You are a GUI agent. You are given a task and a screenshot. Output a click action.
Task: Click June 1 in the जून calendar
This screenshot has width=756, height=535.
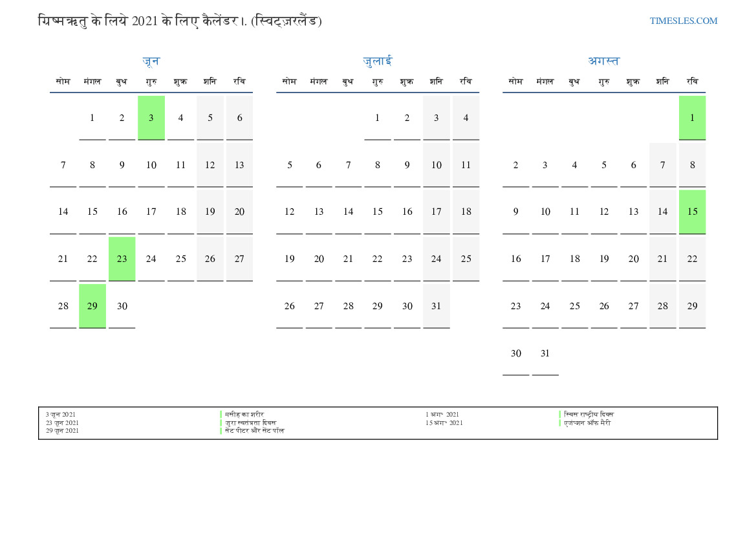point(92,118)
